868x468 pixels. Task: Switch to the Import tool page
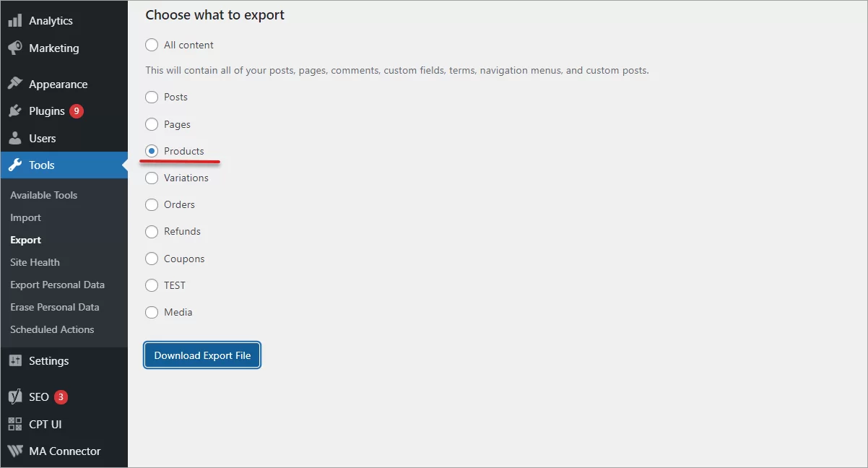[25, 217]
